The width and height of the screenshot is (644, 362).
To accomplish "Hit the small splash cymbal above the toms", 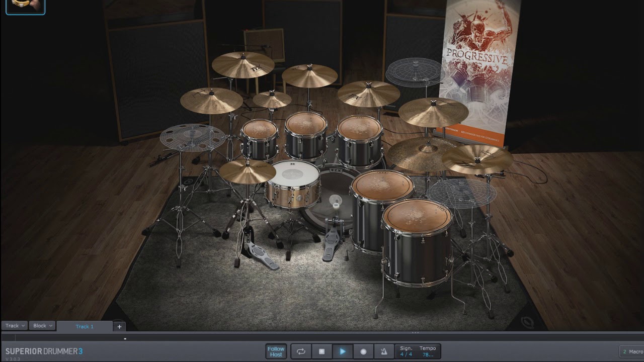I will (x=272, y=99).
